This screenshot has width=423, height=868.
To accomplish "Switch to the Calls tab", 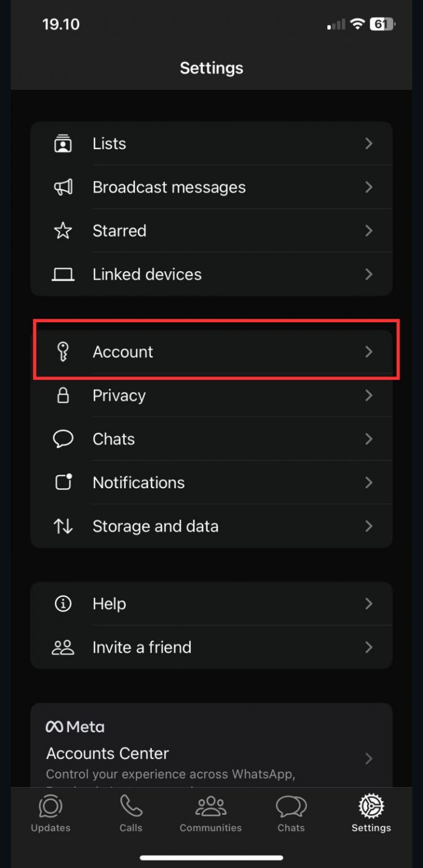I will [x=131, y=814].
